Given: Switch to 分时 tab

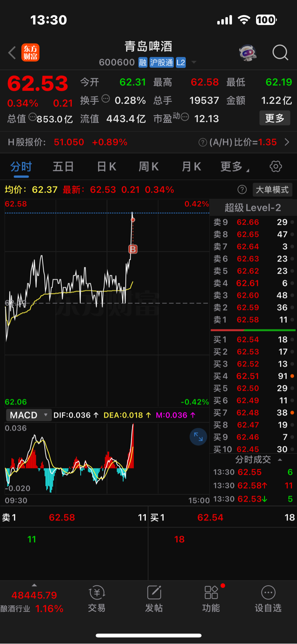Looking at the screenshot, I should tap(21, 167).
